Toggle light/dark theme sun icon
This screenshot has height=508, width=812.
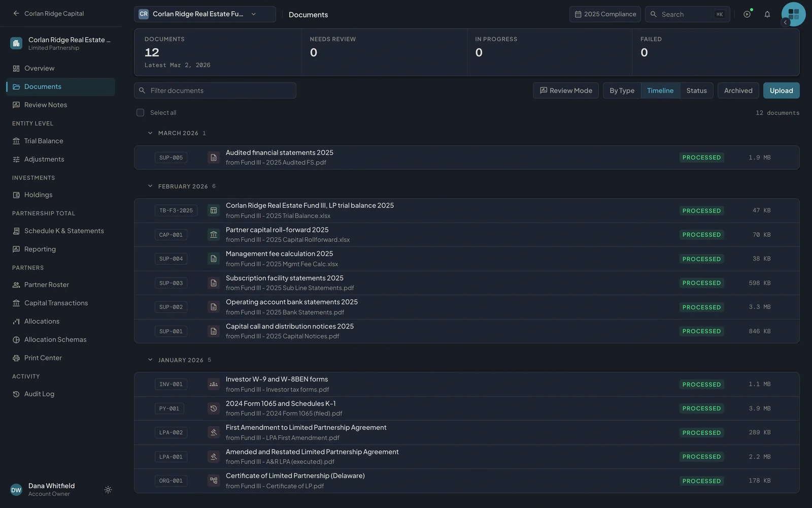point(108,490)
